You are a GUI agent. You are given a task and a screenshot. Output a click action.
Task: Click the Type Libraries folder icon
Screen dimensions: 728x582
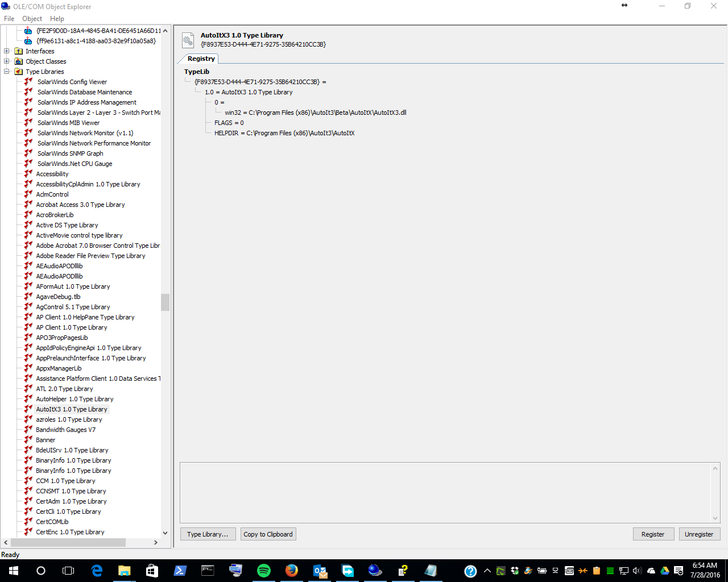18,72
